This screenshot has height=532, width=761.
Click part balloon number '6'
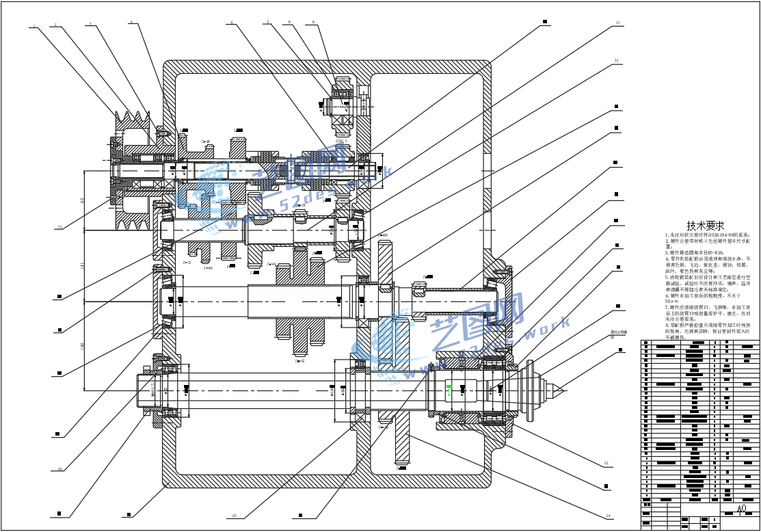(232, 23)
